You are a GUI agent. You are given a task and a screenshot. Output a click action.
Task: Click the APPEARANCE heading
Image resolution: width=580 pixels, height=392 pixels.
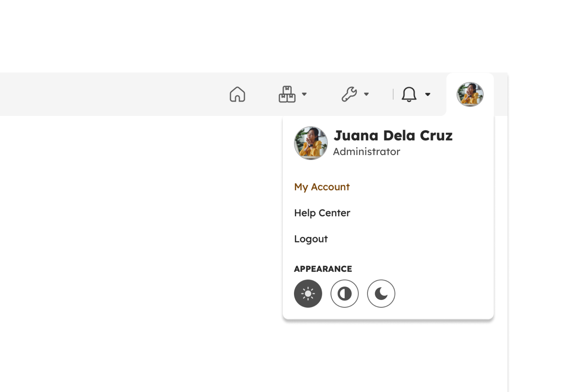tap(323, 269)
